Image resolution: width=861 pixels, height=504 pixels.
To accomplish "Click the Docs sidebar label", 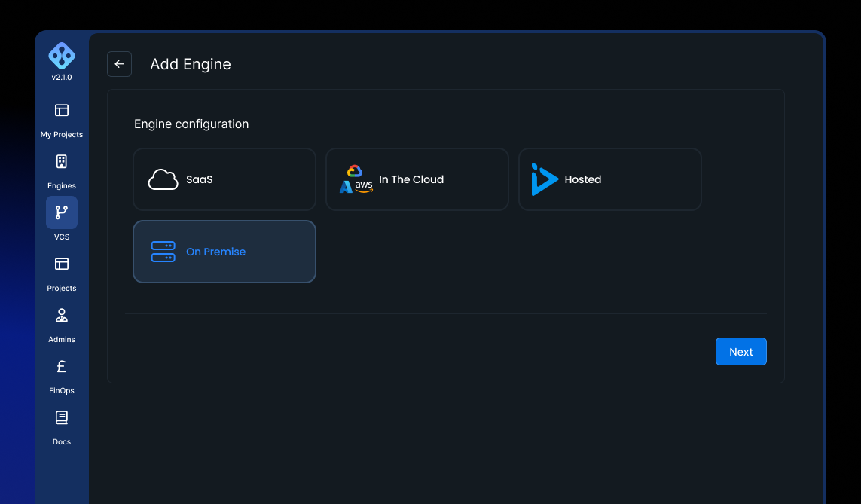I will pos(62,442).
